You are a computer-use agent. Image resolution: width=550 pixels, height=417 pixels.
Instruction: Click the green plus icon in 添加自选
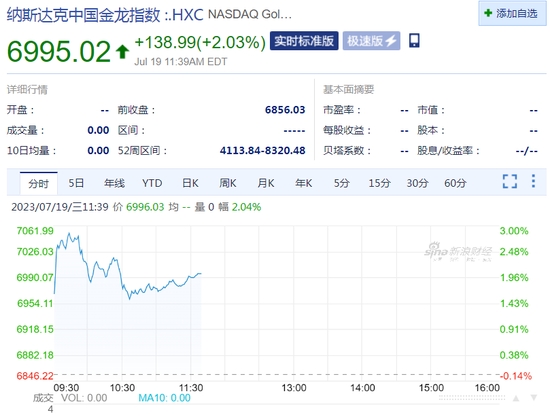click(488, 13)
